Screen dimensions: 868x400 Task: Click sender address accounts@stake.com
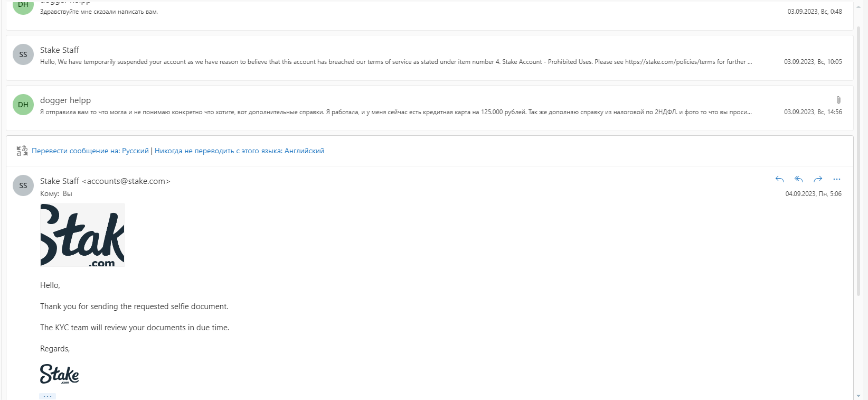coord(126,181)
